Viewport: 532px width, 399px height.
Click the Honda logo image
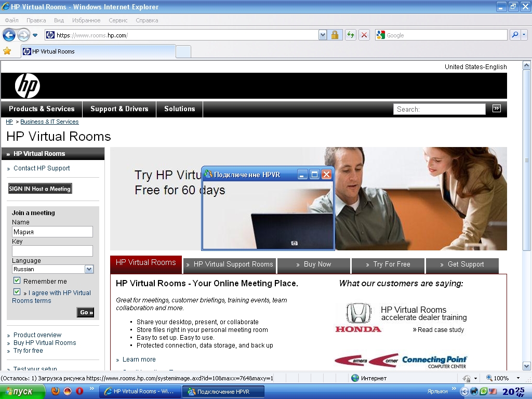pyautogui.click(x=358, y=317)
